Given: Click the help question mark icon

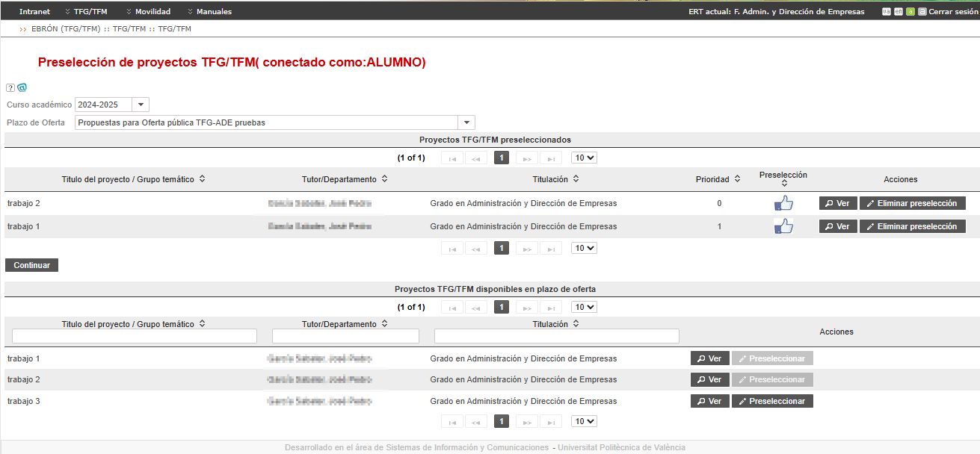Looking at the screenshot, I should point(10,87).
